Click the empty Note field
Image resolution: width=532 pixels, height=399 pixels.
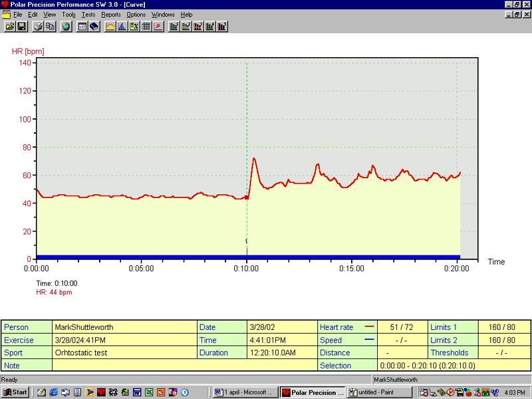(185, 365)
